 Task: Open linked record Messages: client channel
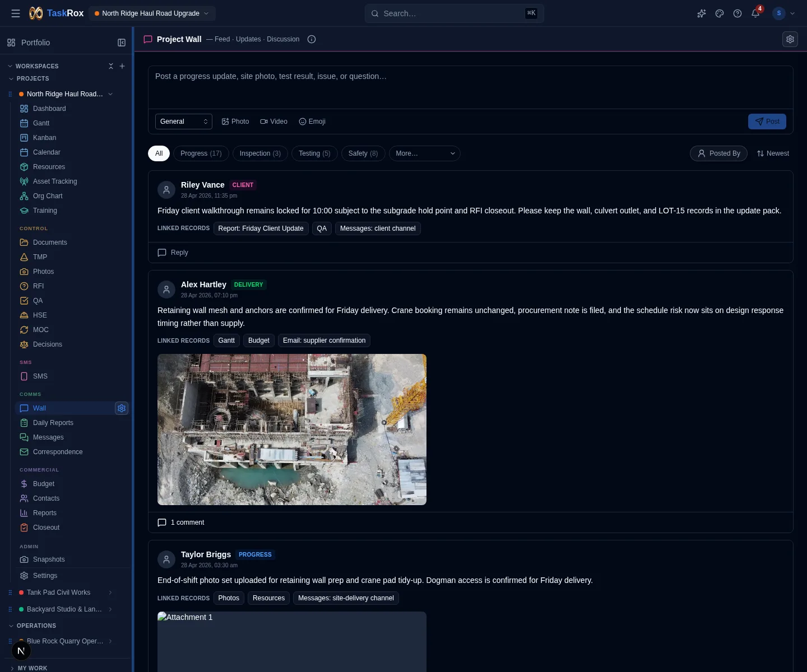tap(378, 228)
